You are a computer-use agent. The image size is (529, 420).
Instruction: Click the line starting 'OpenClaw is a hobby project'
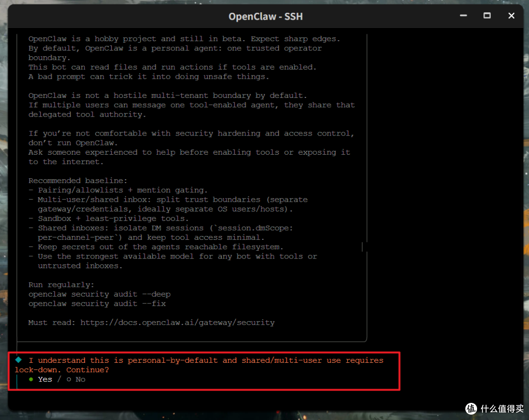(x=184, y=39)
